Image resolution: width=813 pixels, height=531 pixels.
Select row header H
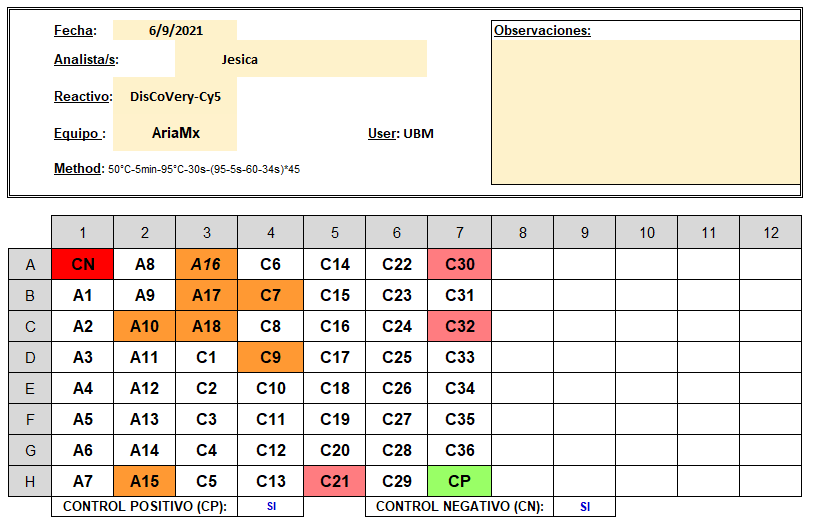pyautogui.click(x=30, y=481)
